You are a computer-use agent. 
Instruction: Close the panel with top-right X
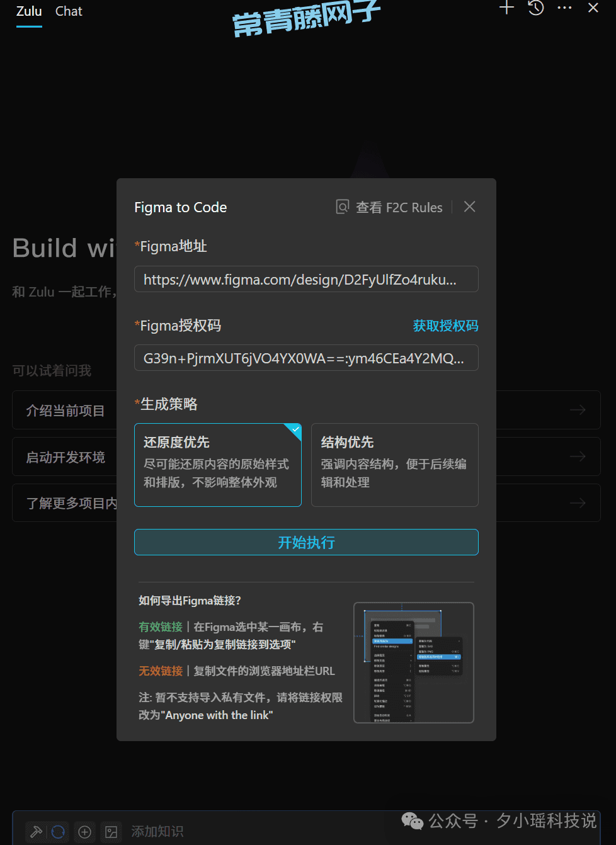(x=593, y=8)
